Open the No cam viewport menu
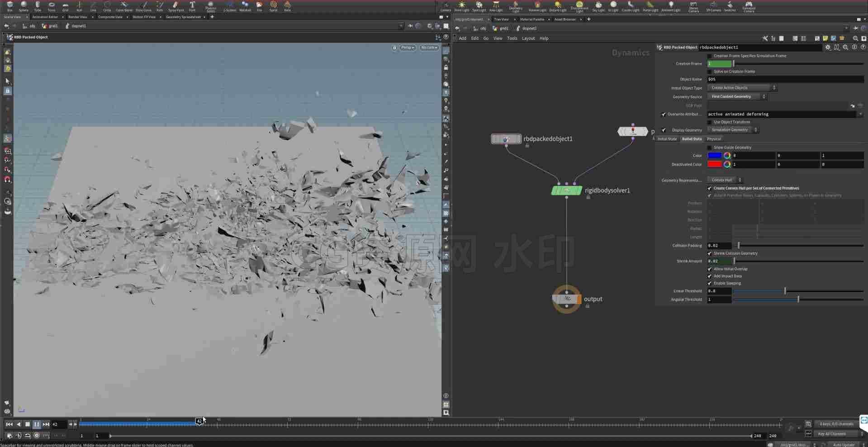Viewport: 868px width, 447px height. 429,48
